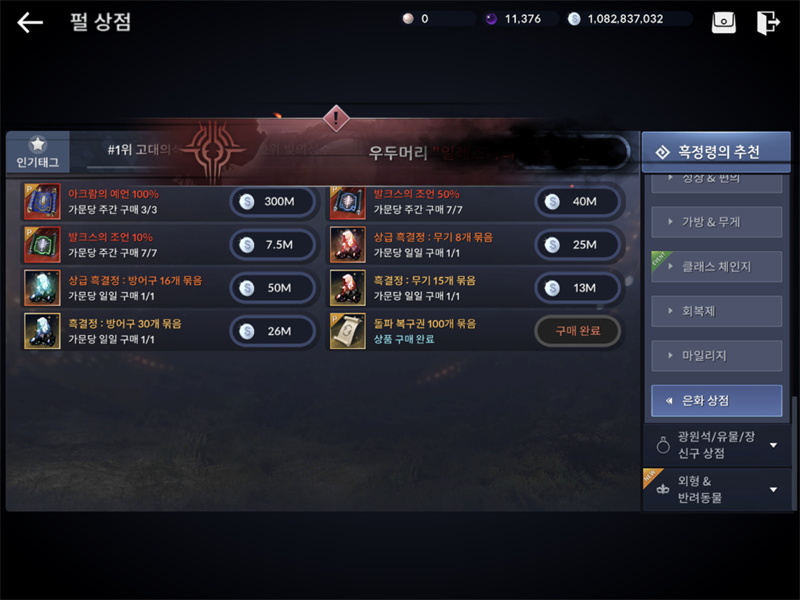800x600 pixels.
Task: Open the 흑정령의 추천 tab
Action: [716, 152]
